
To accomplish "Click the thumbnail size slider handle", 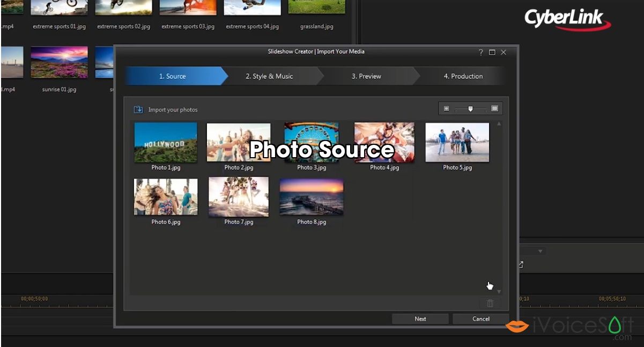I will (x=470, y=109).
